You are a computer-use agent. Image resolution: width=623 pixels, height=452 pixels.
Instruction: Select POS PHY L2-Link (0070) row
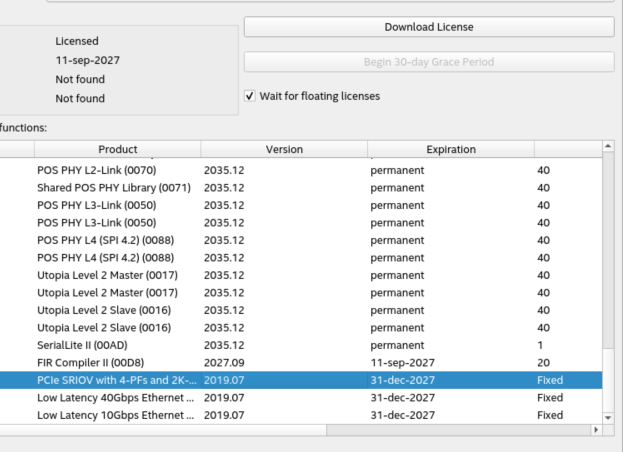point(96,170)
